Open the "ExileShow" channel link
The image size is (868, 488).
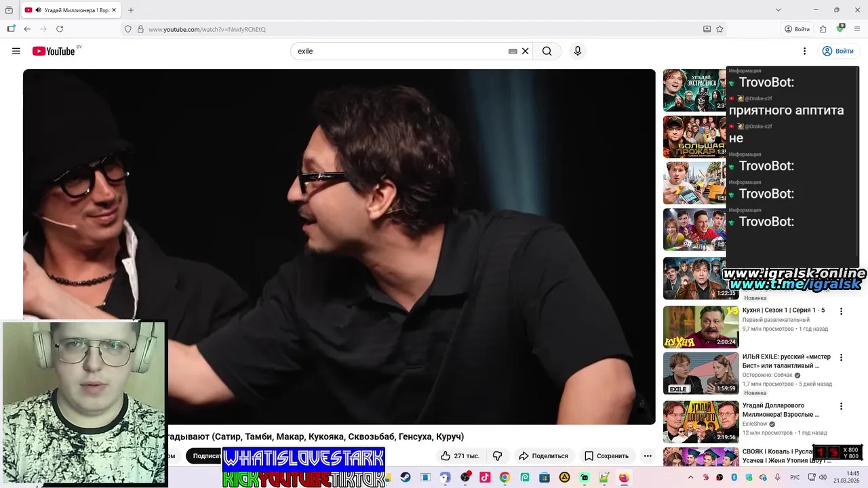[755, 424]
